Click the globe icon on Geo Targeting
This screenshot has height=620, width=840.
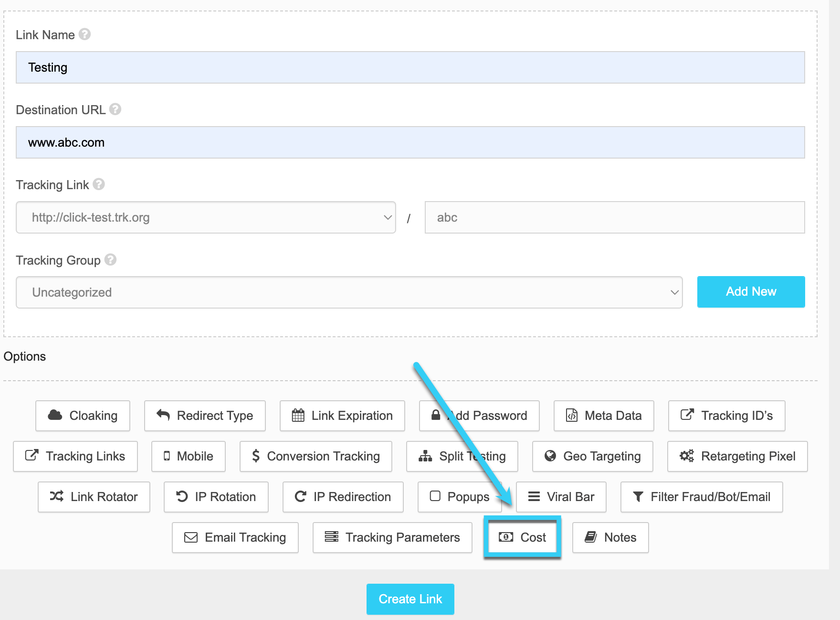[550, 456]
